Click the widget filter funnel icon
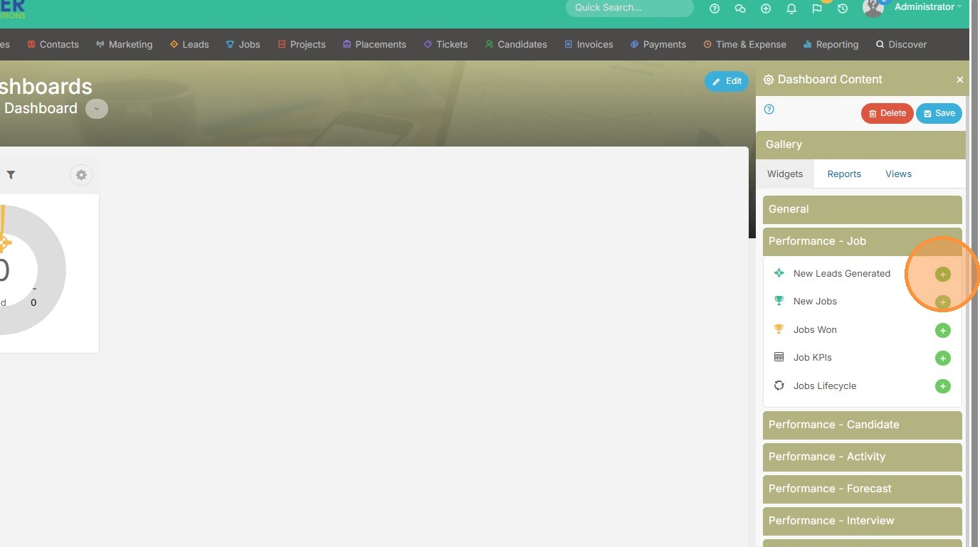 (x=11, y=175)
